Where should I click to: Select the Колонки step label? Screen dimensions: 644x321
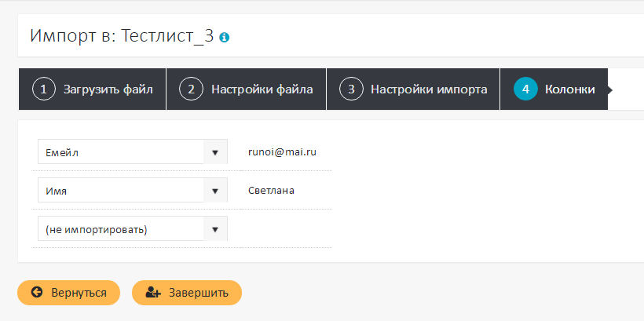click(x=569, y=89)
